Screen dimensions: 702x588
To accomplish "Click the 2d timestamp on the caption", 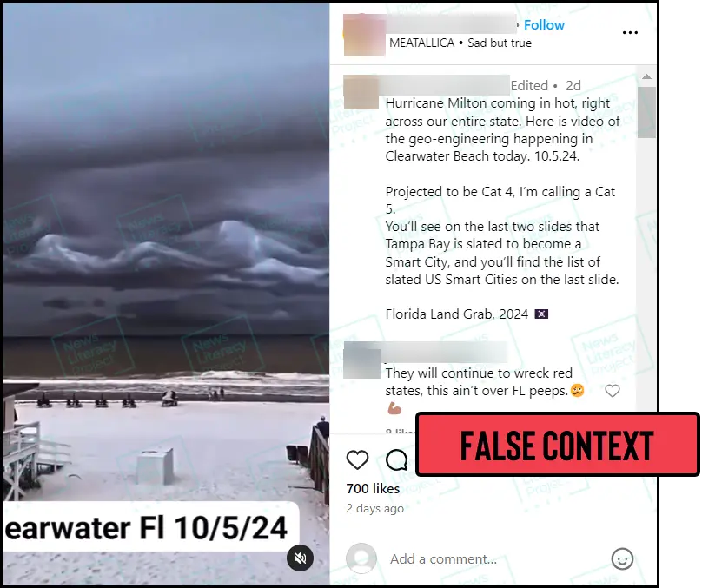I will [573, 85].
